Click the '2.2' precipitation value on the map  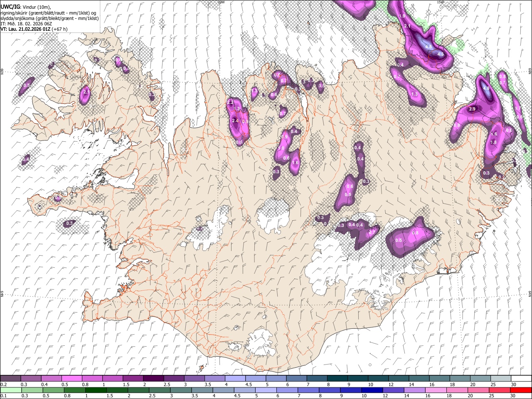(x=230, y=102)
